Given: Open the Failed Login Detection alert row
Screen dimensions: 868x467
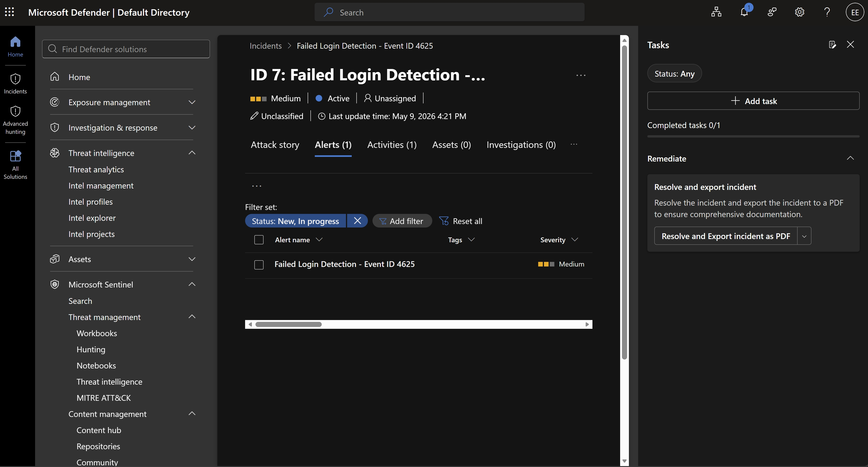Looking at the screenshot, I should 344,264.
